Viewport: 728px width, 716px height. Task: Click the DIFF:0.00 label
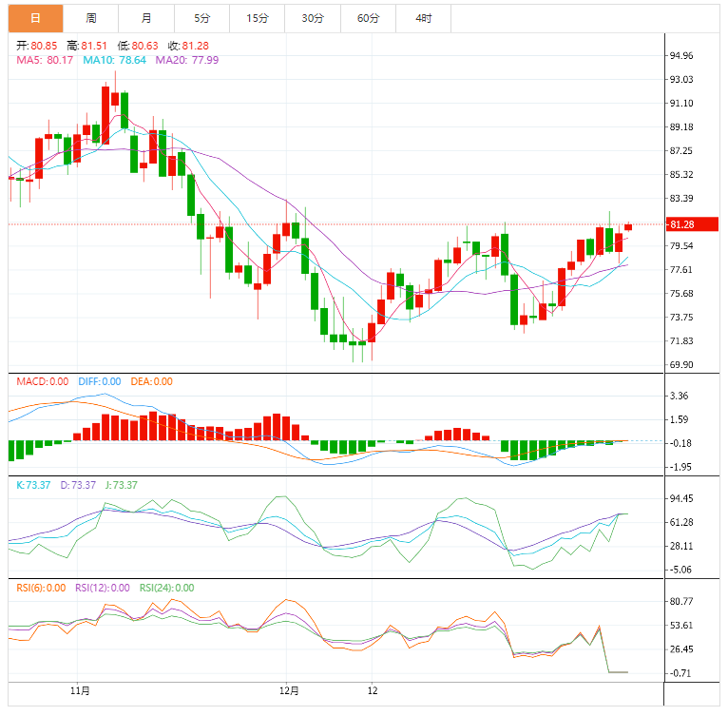(100, 381)
